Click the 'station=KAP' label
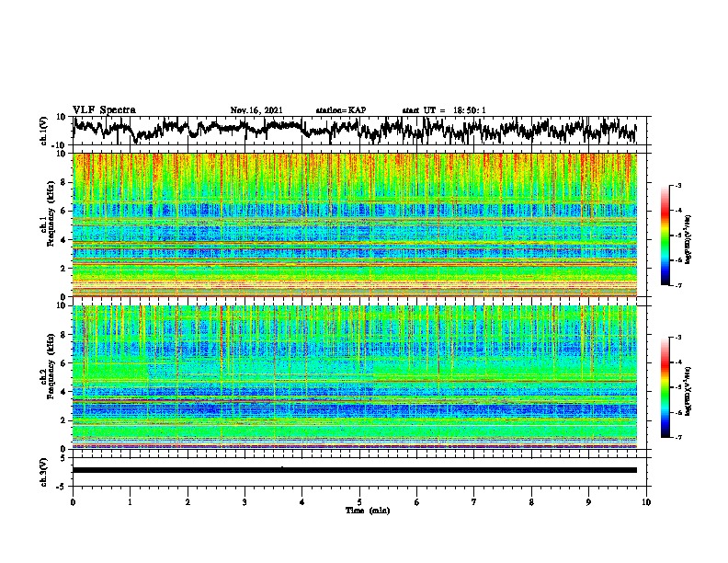728x563 pixels. click(341, 110)
